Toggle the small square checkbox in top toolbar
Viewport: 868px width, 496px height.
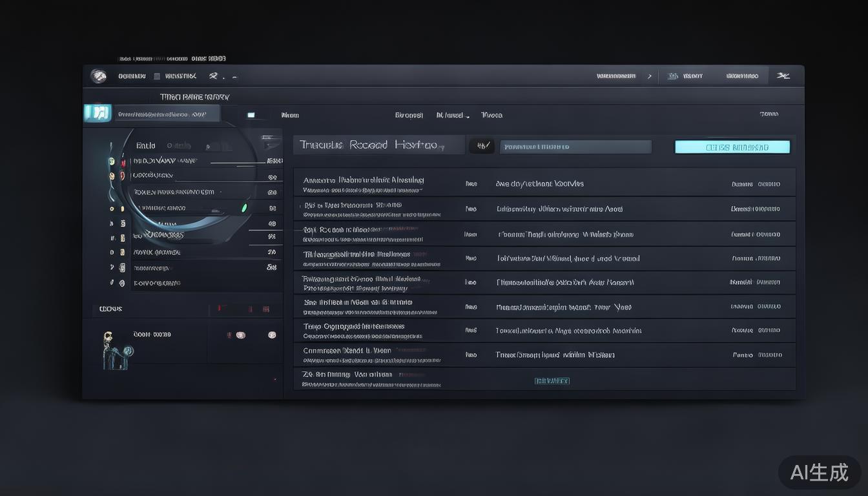[x=157, y=76]
